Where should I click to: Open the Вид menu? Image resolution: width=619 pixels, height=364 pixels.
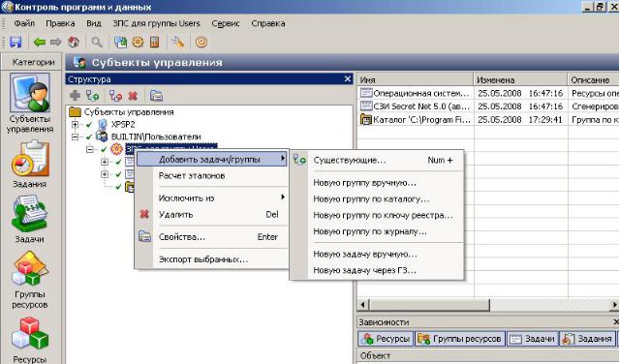pos(94,23)
